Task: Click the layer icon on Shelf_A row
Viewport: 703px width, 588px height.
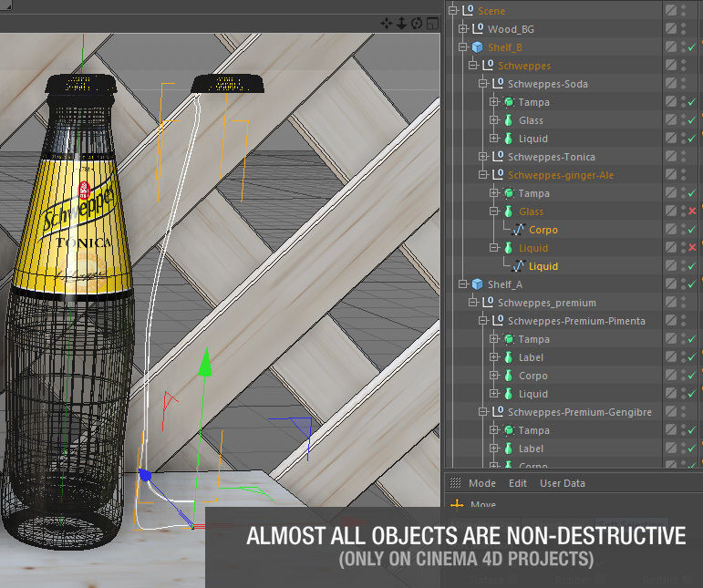Action: 671,284
